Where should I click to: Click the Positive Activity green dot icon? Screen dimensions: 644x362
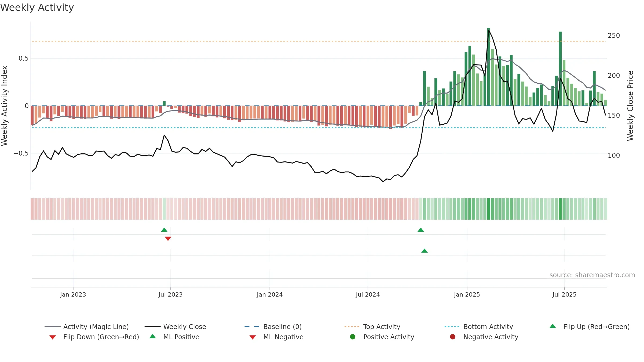pos(353,337)
